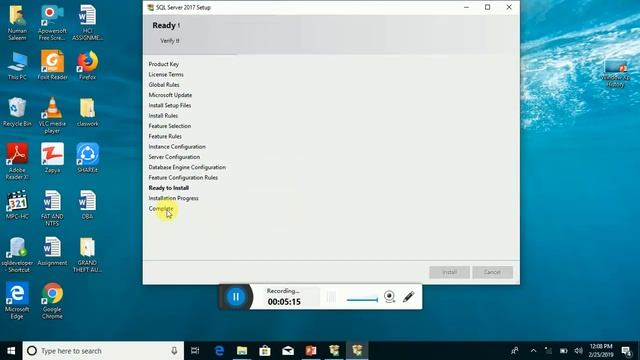Pause the screen recording
The height and width of the screenshot is (360, 640).
pyautogui.click(x=236, y=297)
